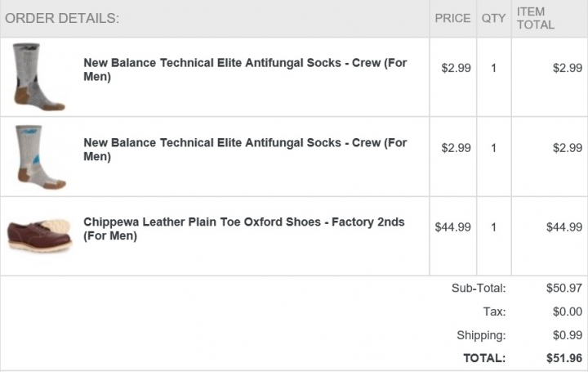Click the ITEM TOTAL column header
This screenshot has height=372, width=588.
[x=536, y=18]
